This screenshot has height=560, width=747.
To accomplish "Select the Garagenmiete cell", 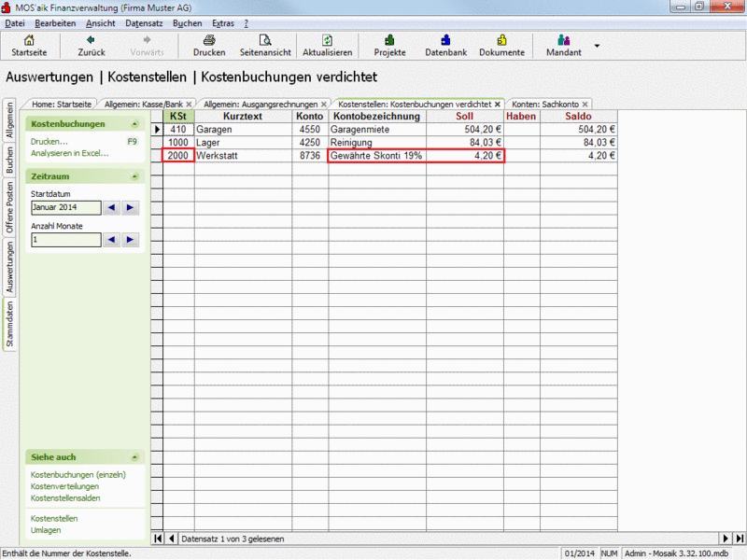I will [x=377, y=130].
